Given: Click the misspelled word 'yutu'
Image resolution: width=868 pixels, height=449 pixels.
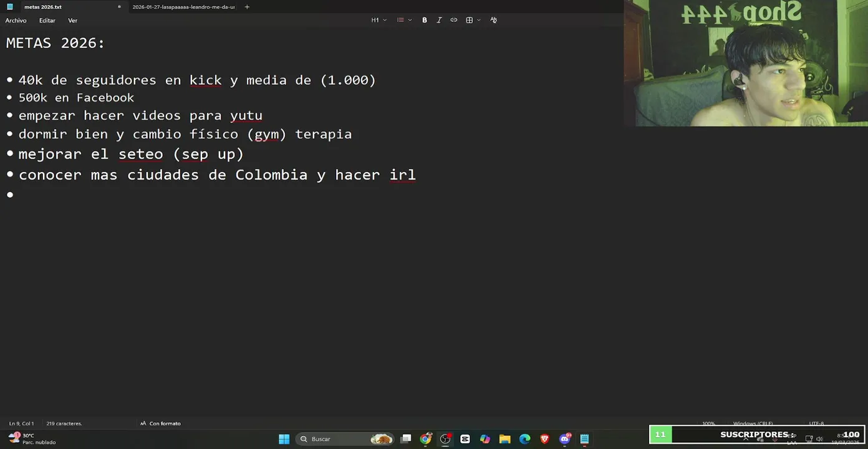Looking at the screenshot, I should pos(246,116).
